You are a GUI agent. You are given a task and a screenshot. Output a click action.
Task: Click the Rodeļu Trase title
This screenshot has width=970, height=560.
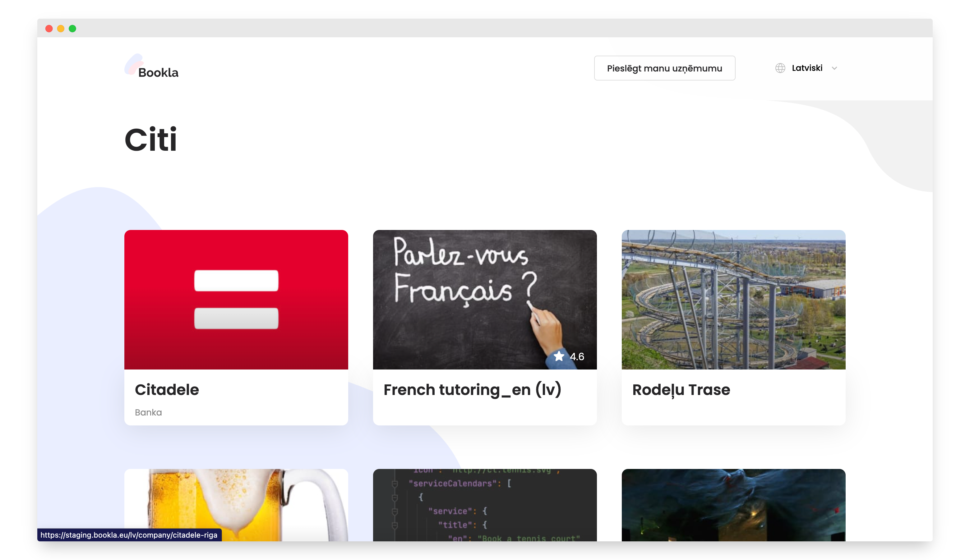click(x=681, y=390)
